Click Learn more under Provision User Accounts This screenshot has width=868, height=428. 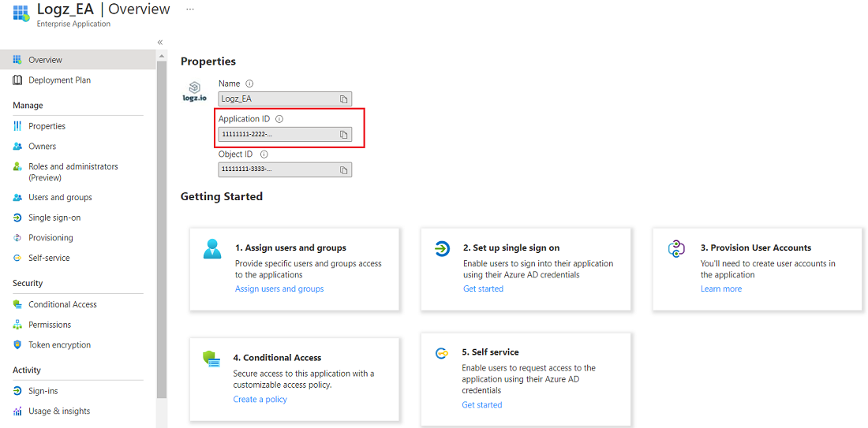[720, 288]
